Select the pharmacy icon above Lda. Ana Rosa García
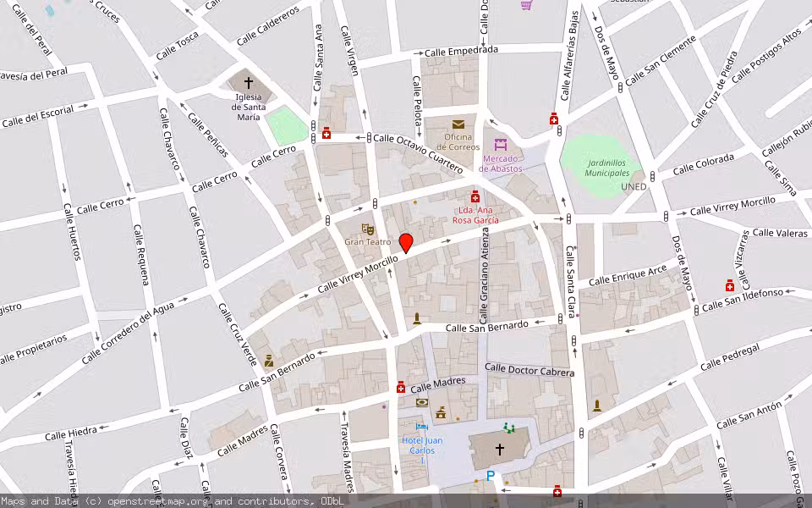 [x=475, y=196]
